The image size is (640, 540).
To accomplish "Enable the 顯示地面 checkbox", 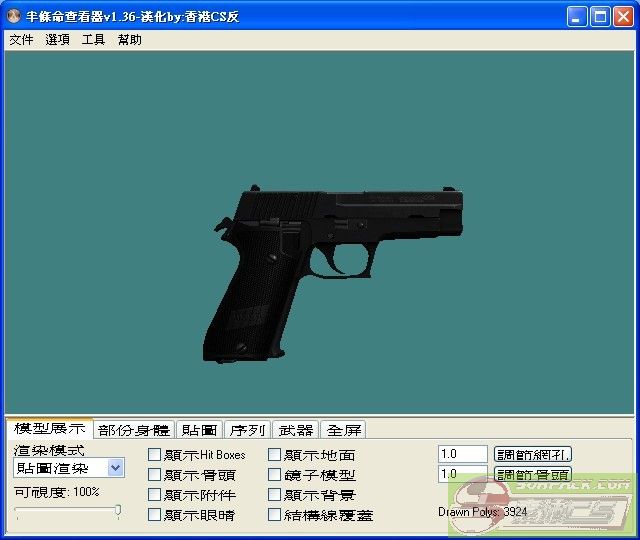I will (274, 455).
